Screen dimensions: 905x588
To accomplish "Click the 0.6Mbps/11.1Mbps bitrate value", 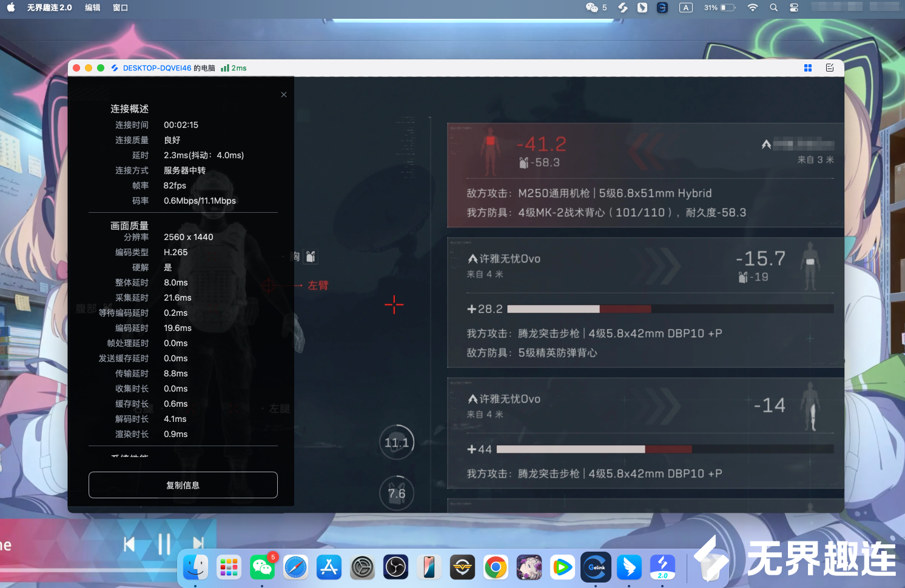I will coord(200,201).
